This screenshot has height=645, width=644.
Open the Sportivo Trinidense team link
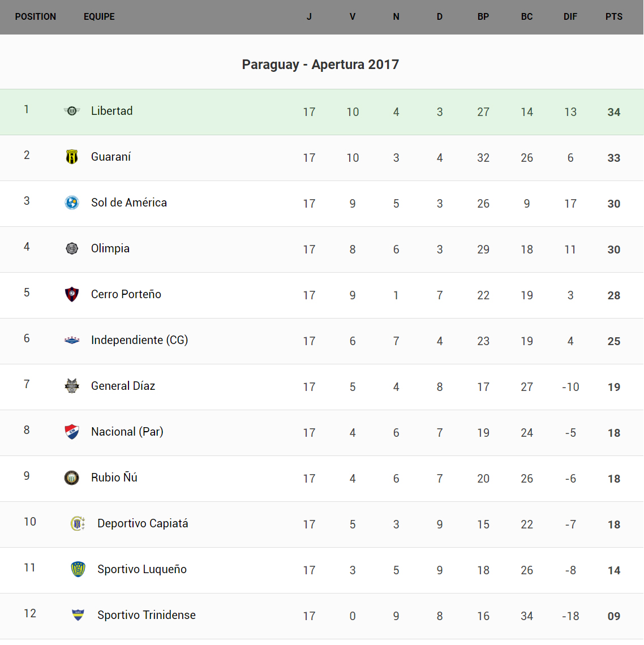coord(147,615)
